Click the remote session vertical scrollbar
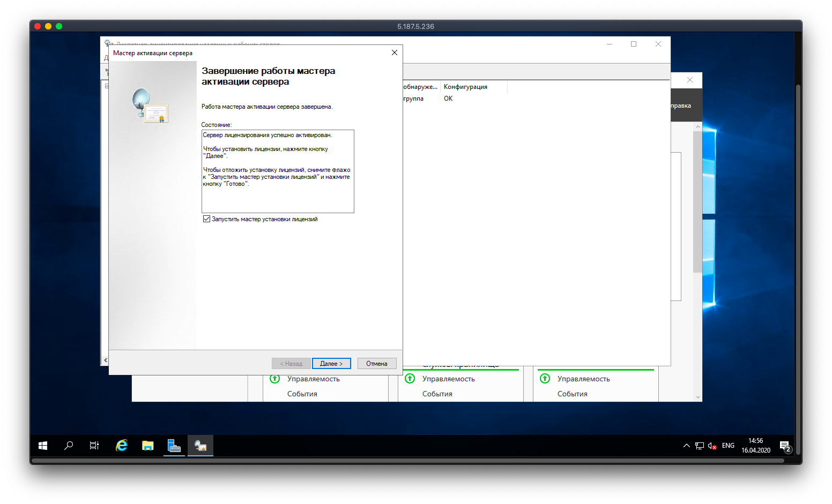The width and height of the screenshot is (832, 504). coord(798,269)
